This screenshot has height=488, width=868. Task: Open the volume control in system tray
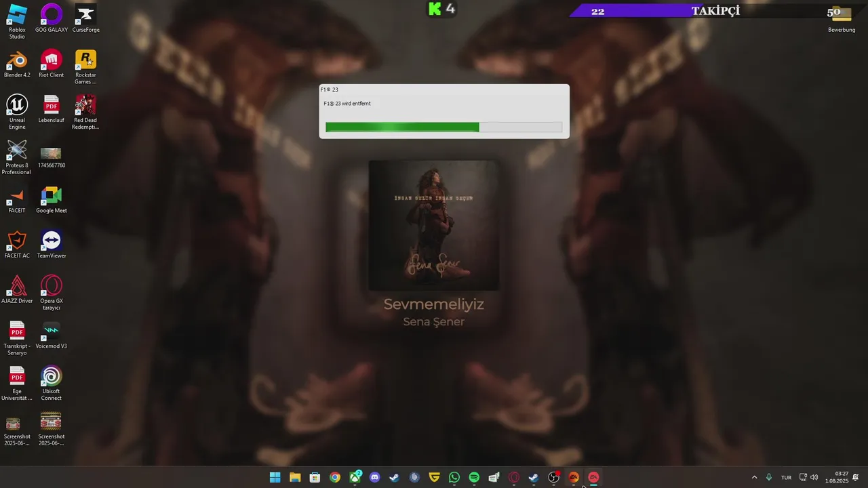click(814, 477)
